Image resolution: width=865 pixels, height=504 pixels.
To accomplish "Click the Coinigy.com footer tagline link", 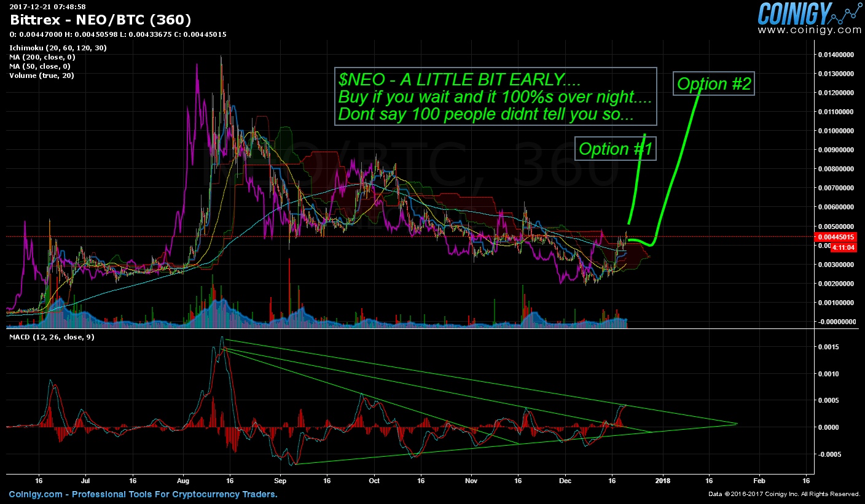I will pyautogui.click(x=143, y=494).
